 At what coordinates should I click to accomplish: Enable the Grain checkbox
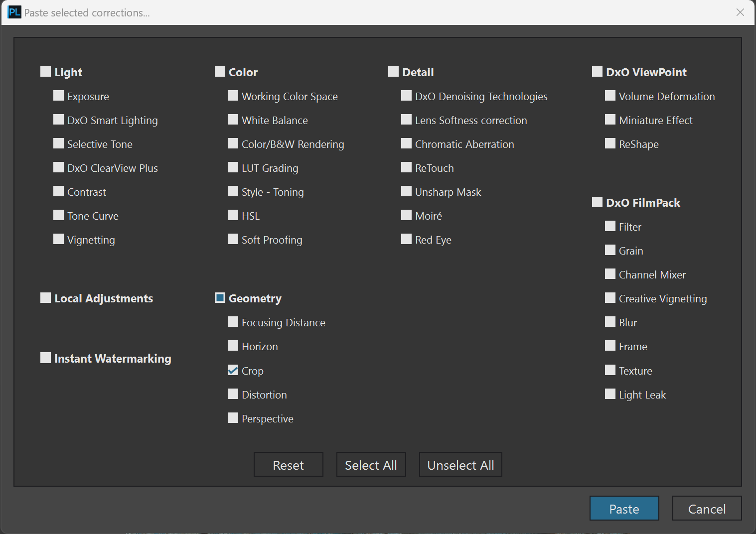[610, 250]
